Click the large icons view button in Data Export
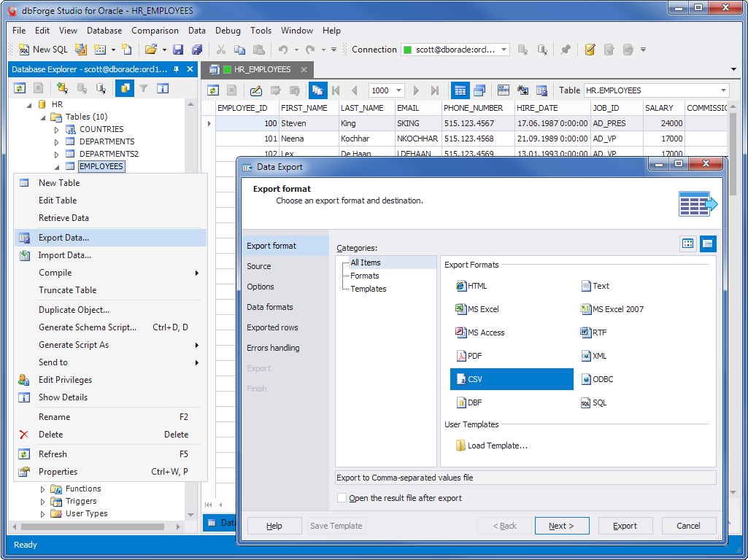Image resolution: width=748 pixels, height=560 pixels. click(x=688, y=244)
